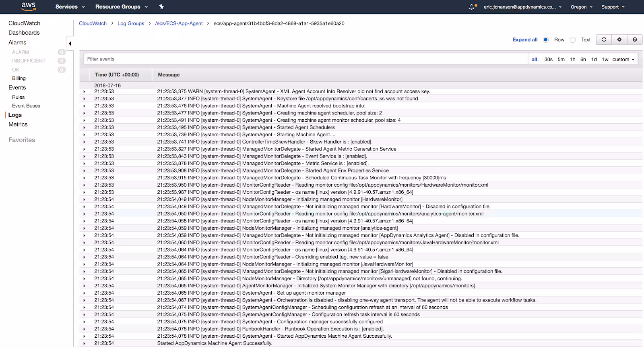This screenshot has height=349, width=644.
Task: Click the Expand all link
Action: point(525,39)
